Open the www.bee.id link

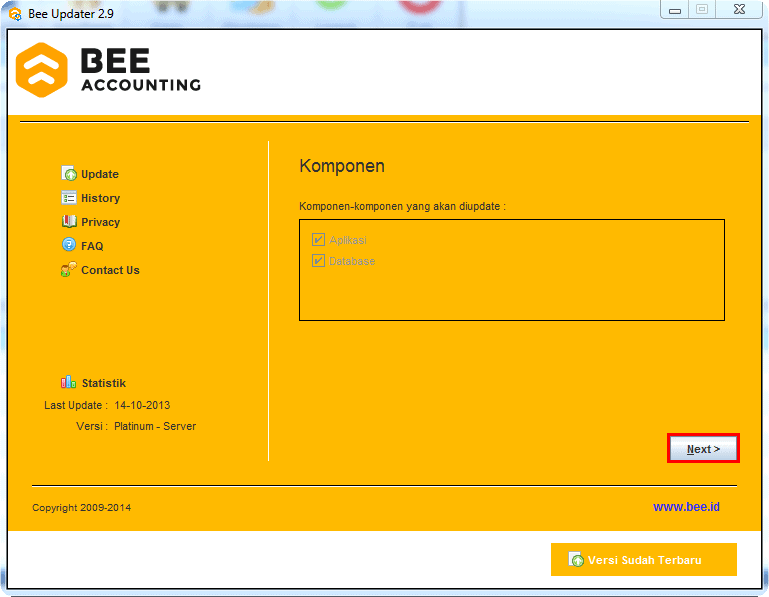(686, 507)
